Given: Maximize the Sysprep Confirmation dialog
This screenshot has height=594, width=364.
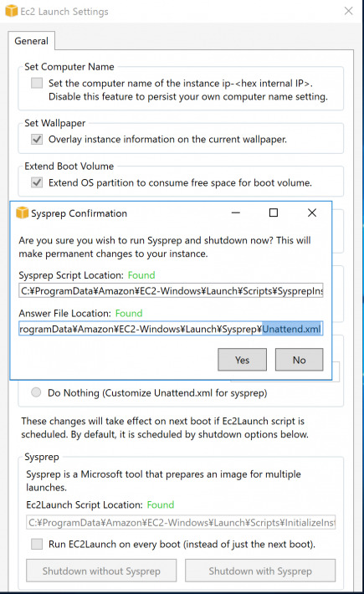Looking at the screenshot, I should [274, 213].
